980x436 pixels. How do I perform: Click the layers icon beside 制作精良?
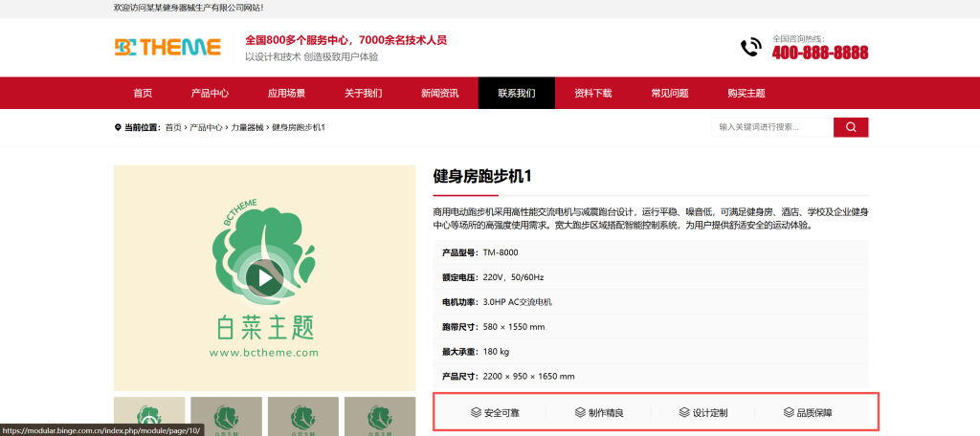[580, 413]
